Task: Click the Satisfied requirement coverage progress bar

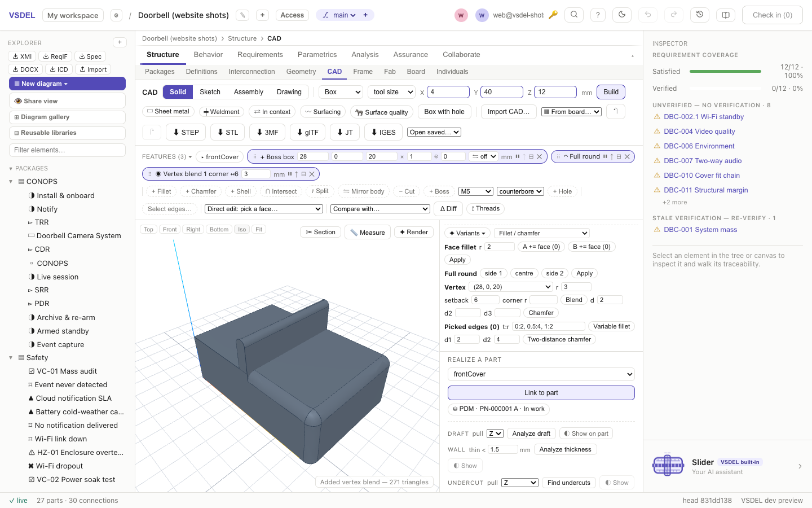Action: click(725, 71)
